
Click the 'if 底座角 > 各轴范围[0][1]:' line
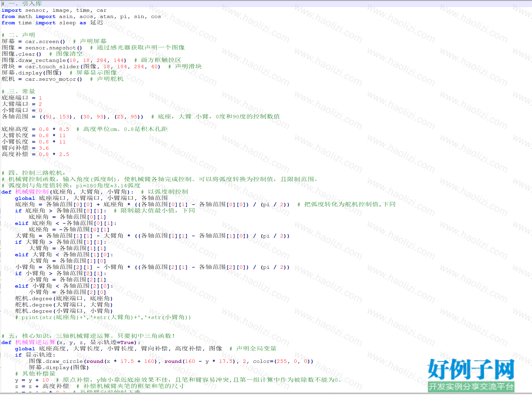(61, 211)
